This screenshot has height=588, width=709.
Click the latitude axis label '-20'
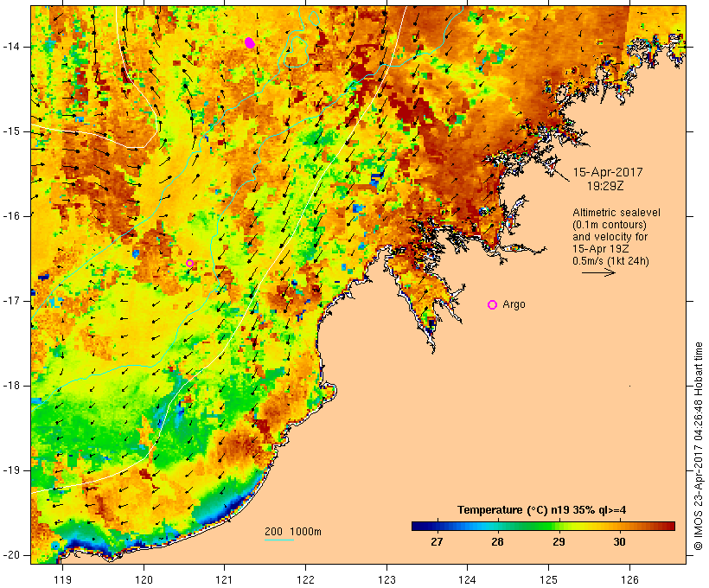(11, 555)
